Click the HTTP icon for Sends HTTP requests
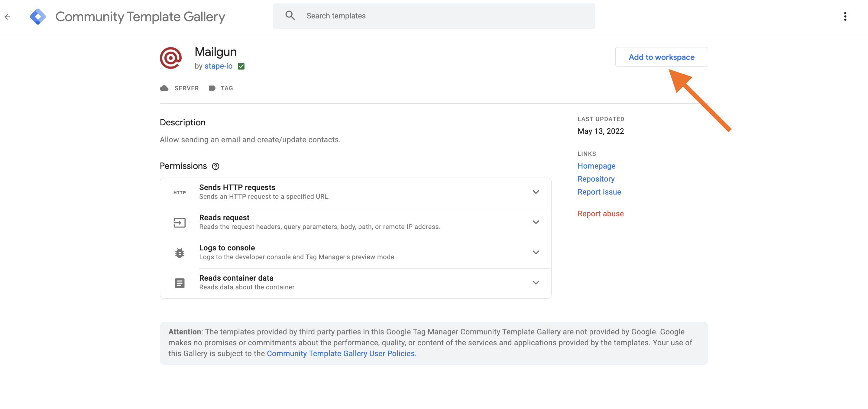 (x=179, y=193)
